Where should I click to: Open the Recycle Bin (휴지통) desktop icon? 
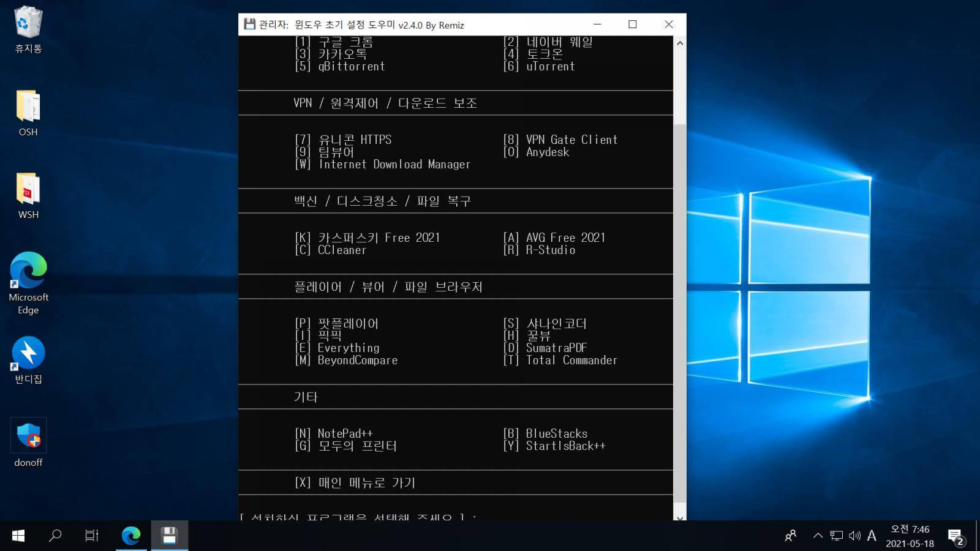click(x=28, y=29)
